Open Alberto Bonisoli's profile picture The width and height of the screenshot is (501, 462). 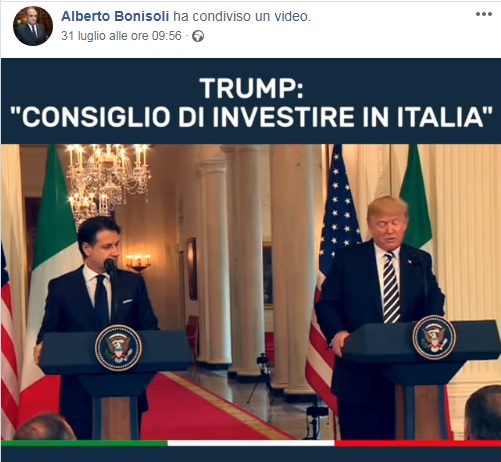tap(33, 26)
